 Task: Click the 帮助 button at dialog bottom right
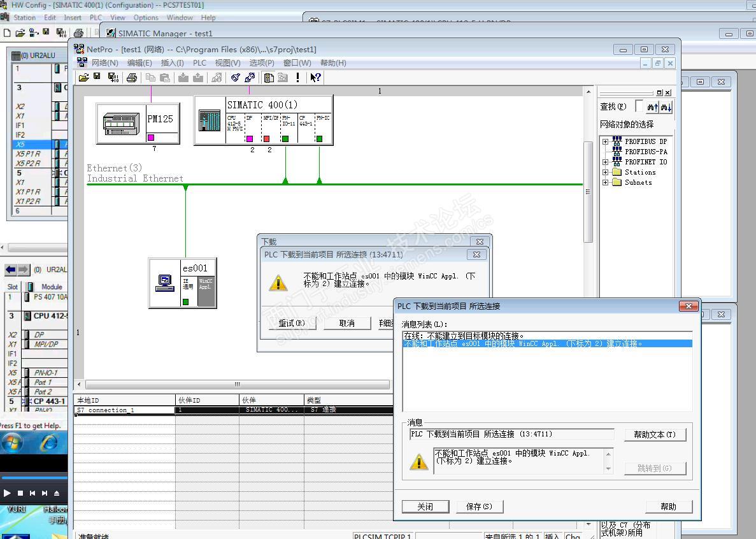click(668, 507)
